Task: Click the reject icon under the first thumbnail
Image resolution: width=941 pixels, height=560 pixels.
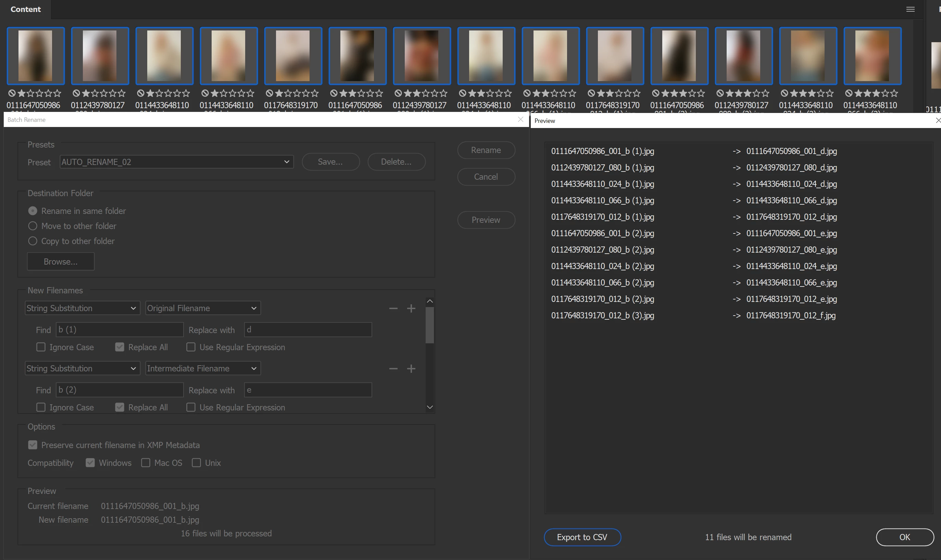Action: 12,93
